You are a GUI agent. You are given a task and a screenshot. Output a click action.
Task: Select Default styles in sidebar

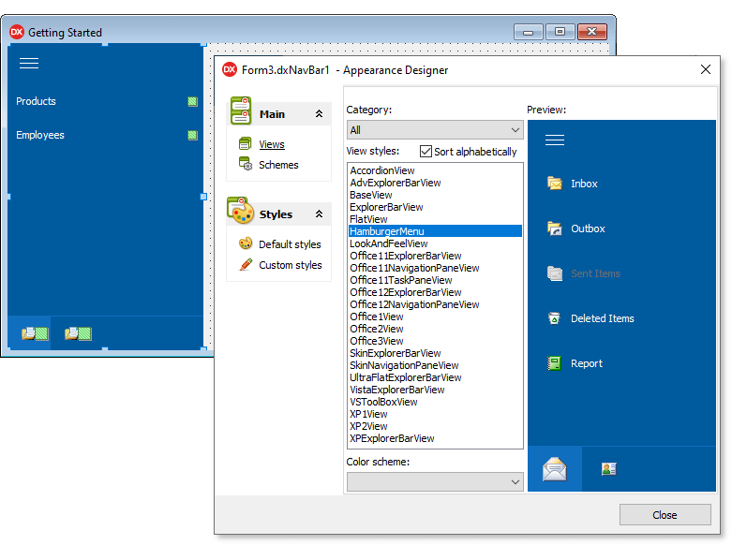290,244
